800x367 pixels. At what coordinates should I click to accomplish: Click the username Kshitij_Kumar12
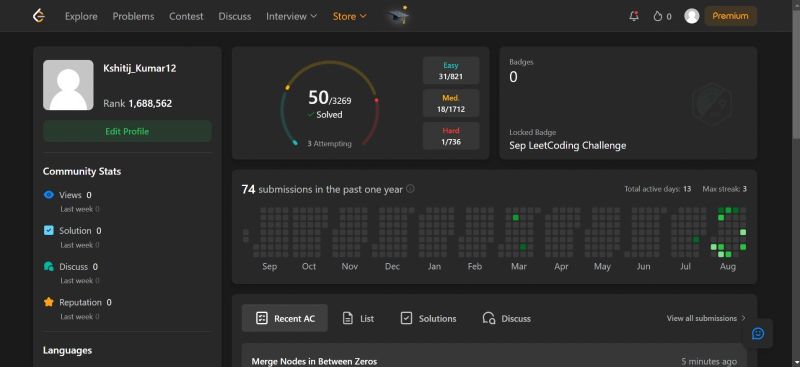140,68
